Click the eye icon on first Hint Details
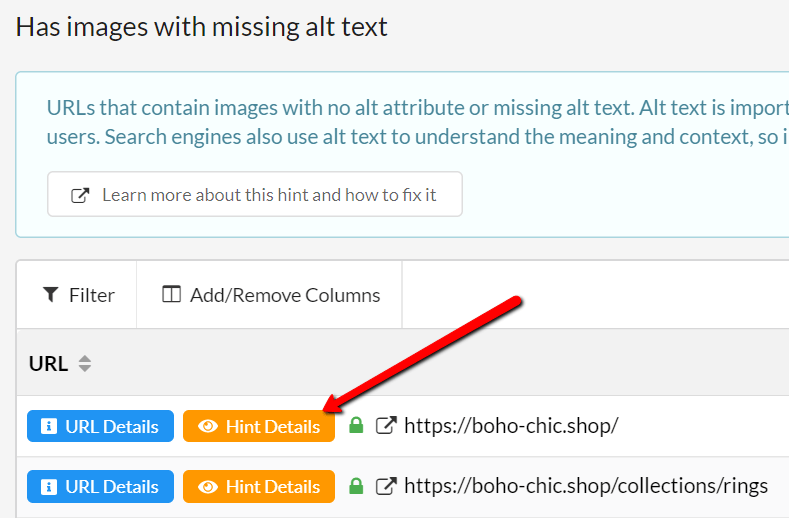This screenshot has width=789, height=518. pos(208,426)
